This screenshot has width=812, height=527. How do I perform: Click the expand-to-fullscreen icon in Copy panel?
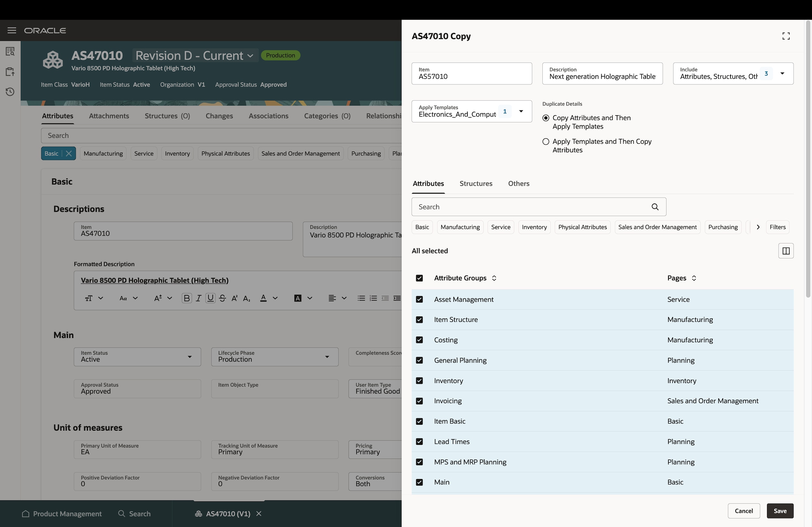pos(786,36)
